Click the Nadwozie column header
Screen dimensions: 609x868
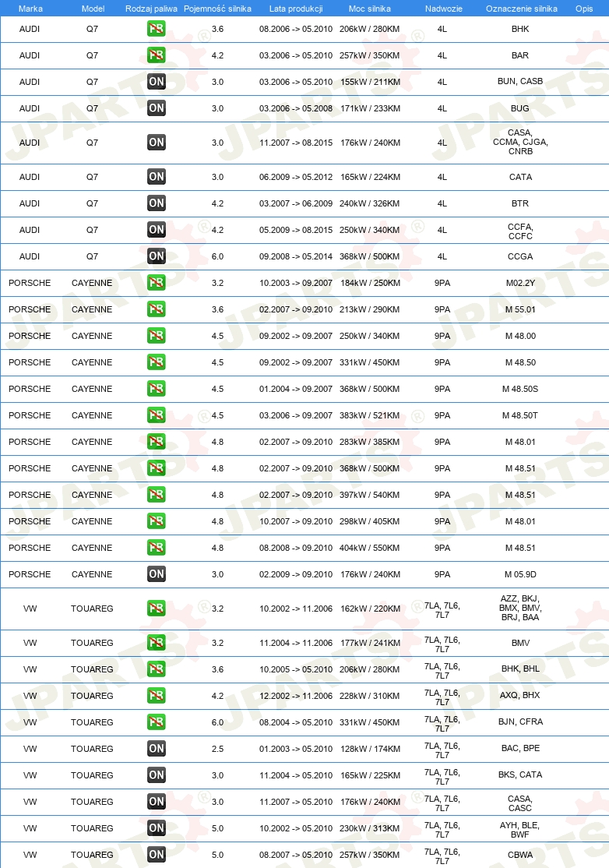[444, 9]
